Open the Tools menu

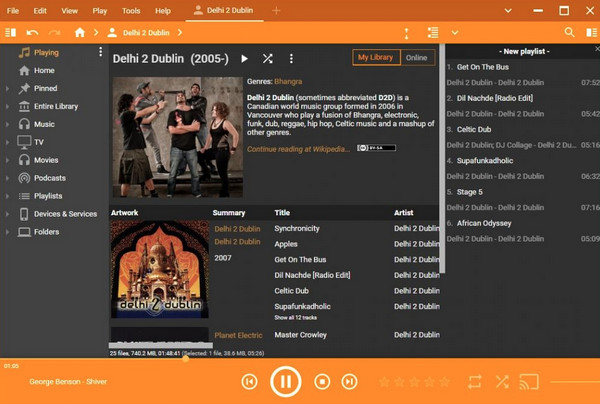131,10
